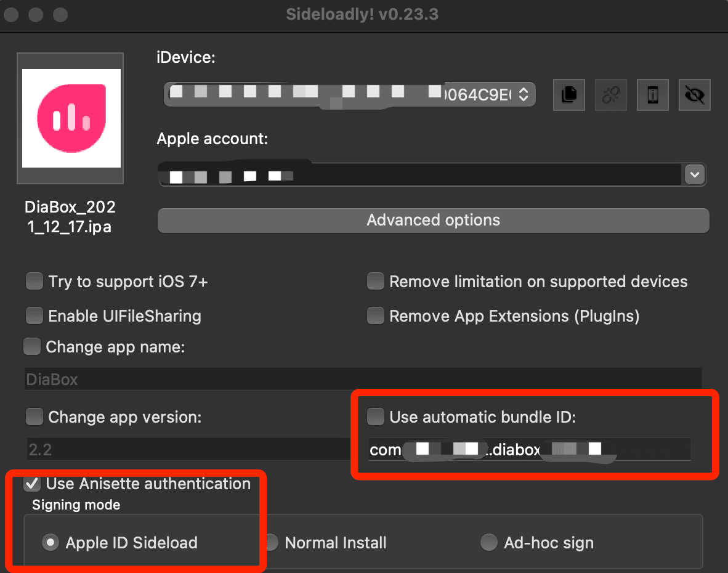Click the DiaBox IPA app icon

(x=71, y=118)
